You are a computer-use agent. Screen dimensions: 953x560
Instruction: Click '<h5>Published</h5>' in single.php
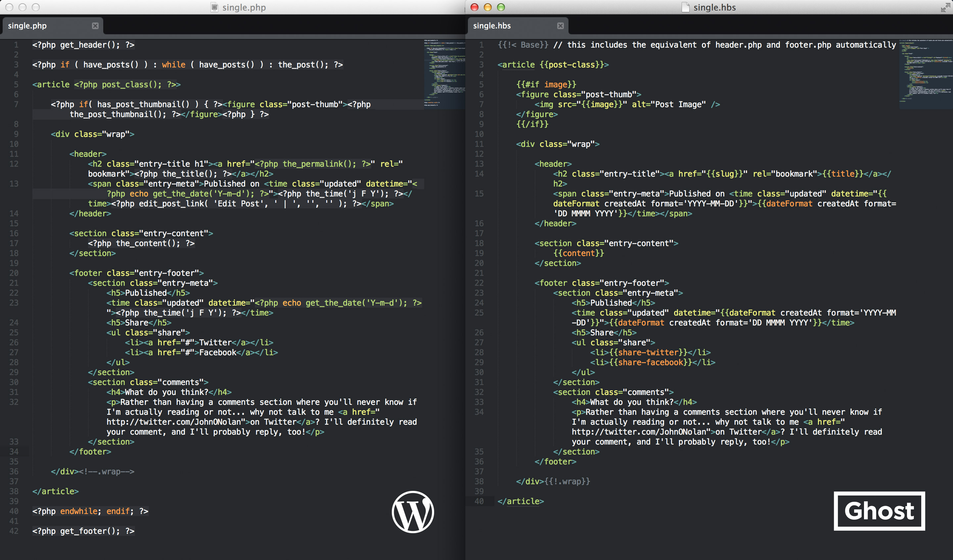tap(148, 293)
